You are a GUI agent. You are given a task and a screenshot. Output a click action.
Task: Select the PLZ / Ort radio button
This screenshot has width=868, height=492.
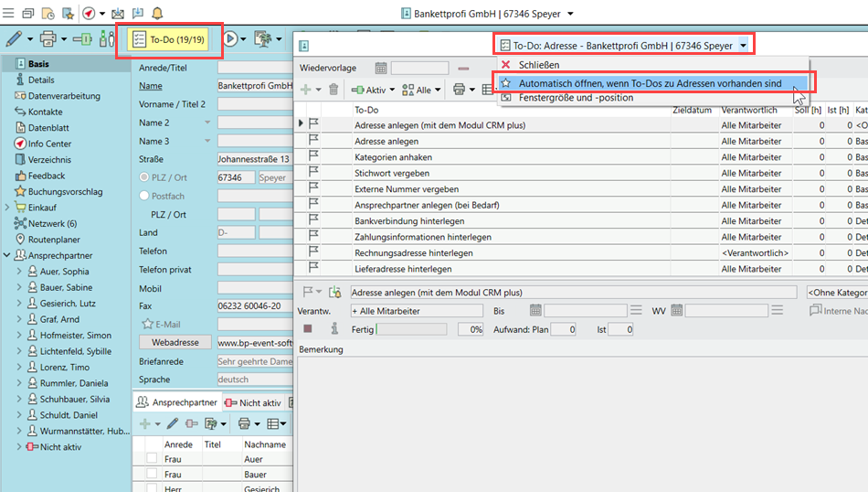[143, 177]
